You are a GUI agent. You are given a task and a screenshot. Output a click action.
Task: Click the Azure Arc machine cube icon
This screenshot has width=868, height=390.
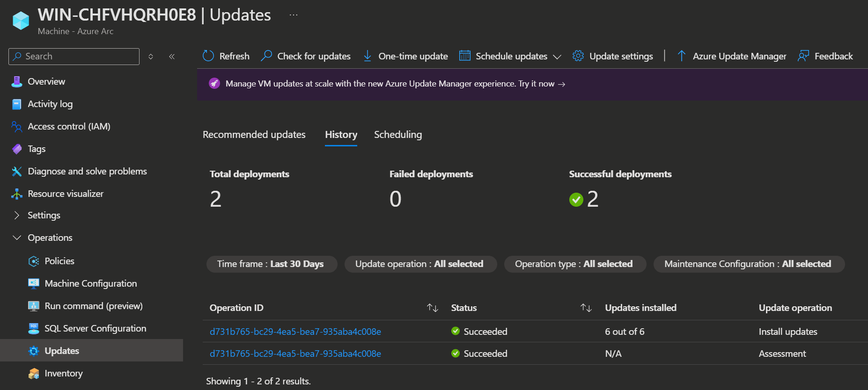point(21,20)
